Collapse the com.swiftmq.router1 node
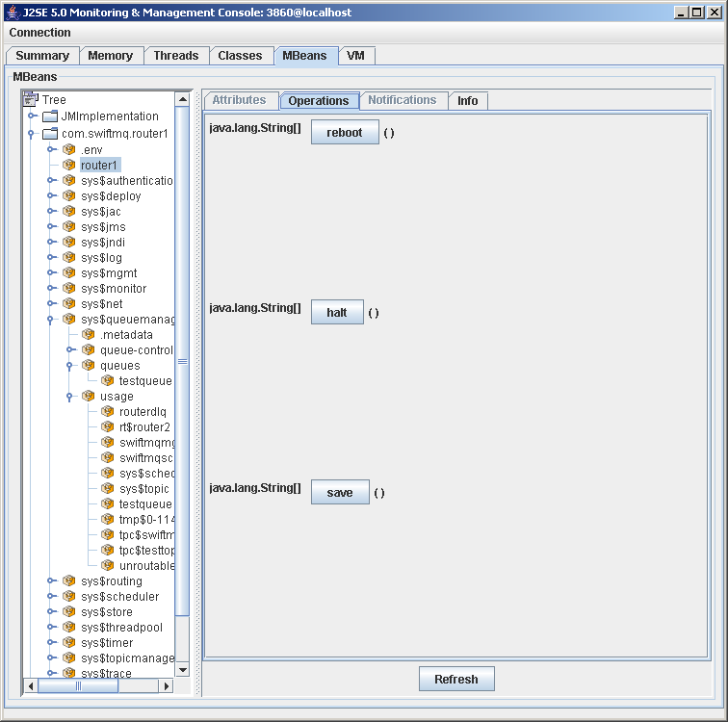This screenshot has width=728, height=722. [31, 134]
